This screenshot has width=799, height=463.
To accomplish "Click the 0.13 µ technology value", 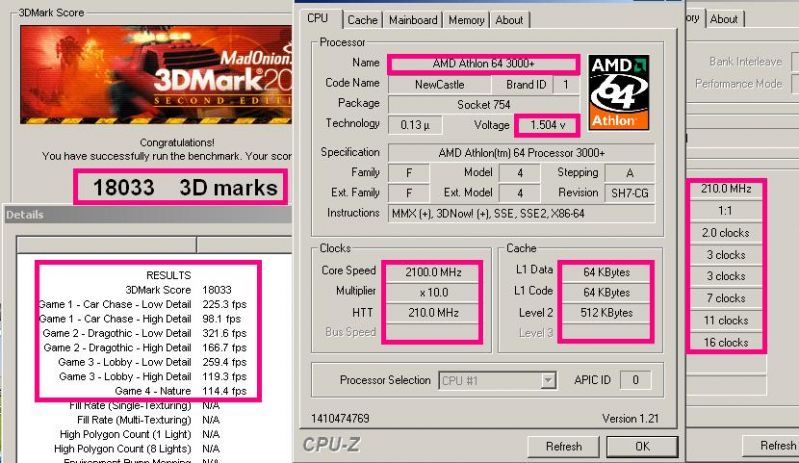I will pyautogui.click(x=415, y=125).
